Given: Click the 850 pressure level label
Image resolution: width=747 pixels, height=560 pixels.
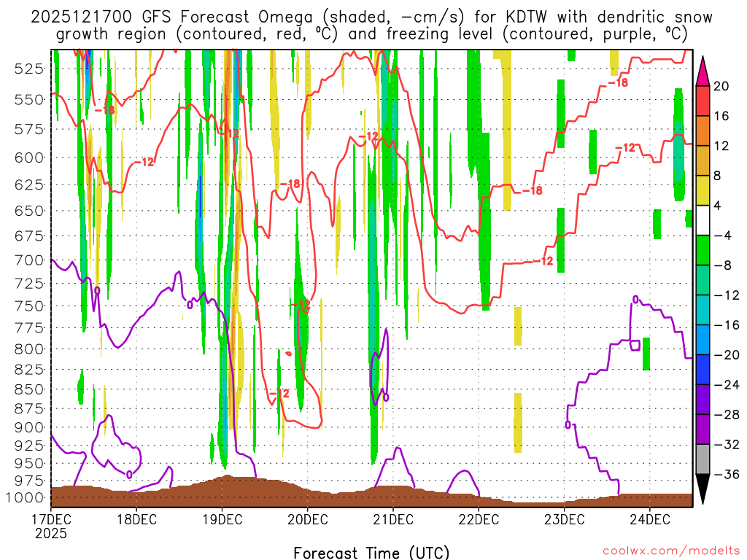Looking at the screenshot, I should pos(28,389).
